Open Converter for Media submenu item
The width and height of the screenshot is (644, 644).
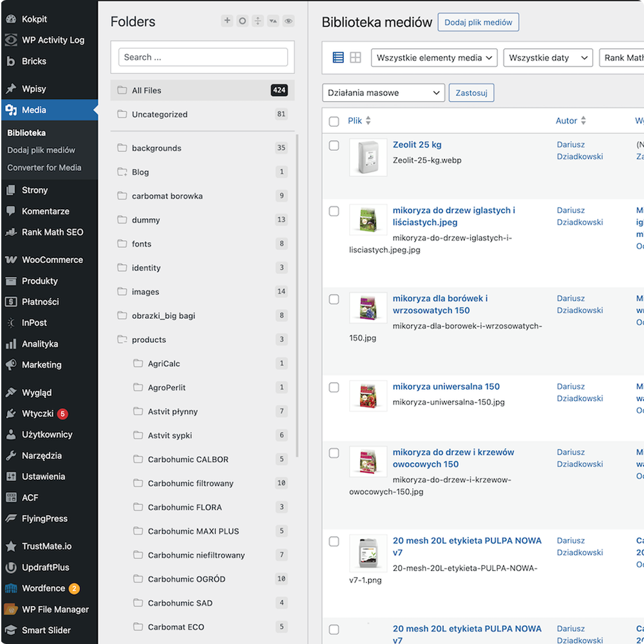click(x=44, y=167)
